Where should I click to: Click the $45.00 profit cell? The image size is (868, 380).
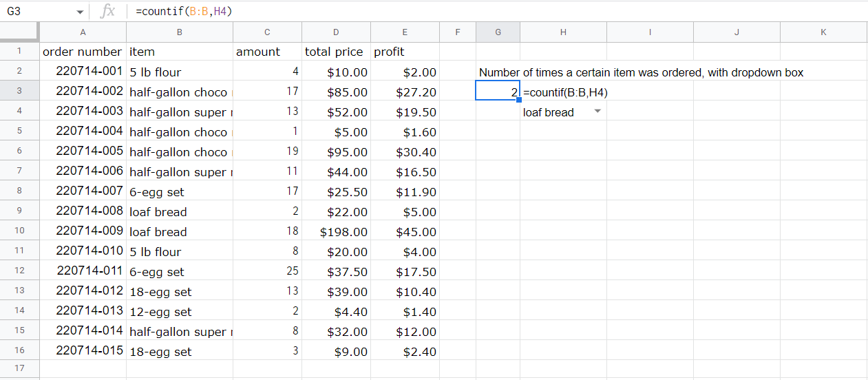[405, 232]
